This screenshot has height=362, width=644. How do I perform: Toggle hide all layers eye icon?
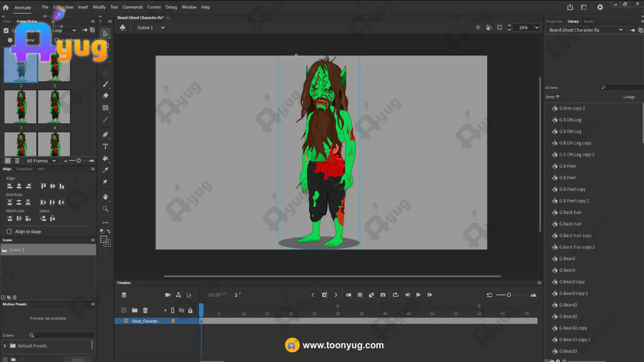click(x=181, y=310)
